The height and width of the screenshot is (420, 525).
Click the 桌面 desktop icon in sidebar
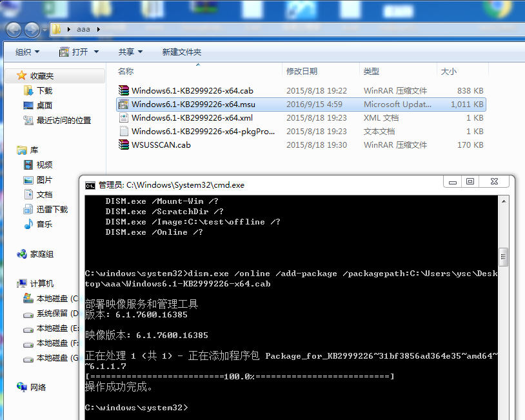pyautogui.click(x=28, y=106)
